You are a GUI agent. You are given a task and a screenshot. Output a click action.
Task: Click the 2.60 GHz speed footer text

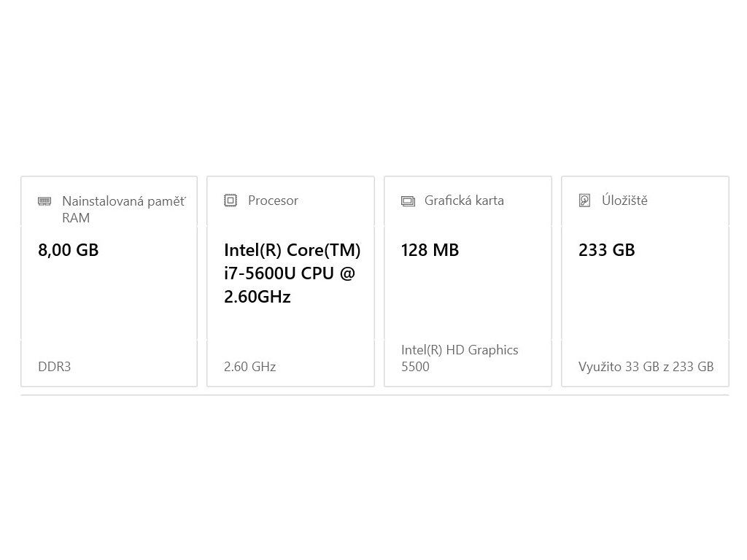(x=250, y=367)
